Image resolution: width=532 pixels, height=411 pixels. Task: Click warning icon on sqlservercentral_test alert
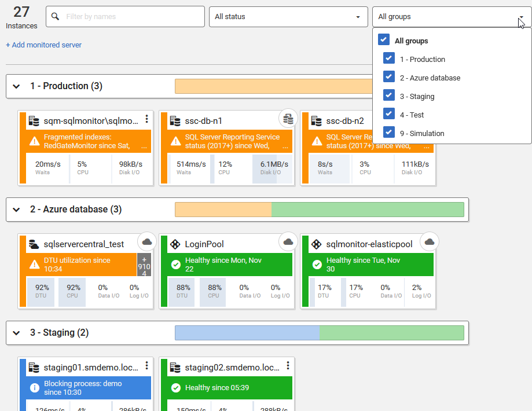35,265
